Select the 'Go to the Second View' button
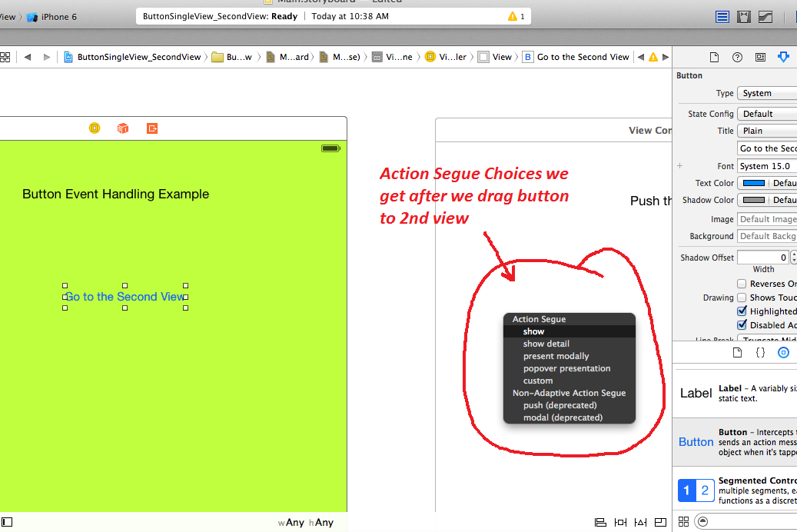 click(125, 297)
